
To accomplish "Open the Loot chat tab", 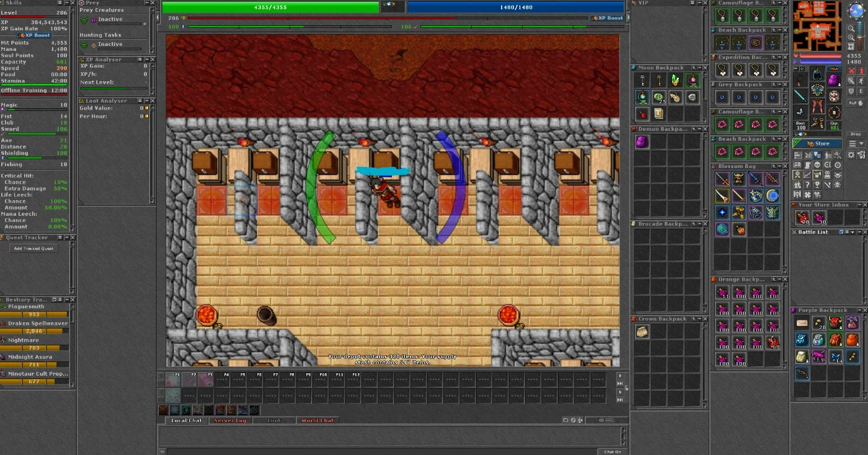I will [274, 420].
